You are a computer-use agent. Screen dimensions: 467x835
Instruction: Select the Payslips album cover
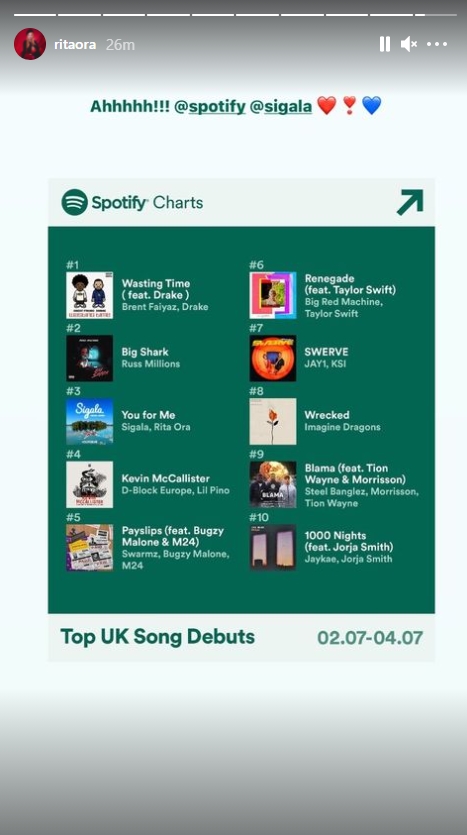[89, 547]
